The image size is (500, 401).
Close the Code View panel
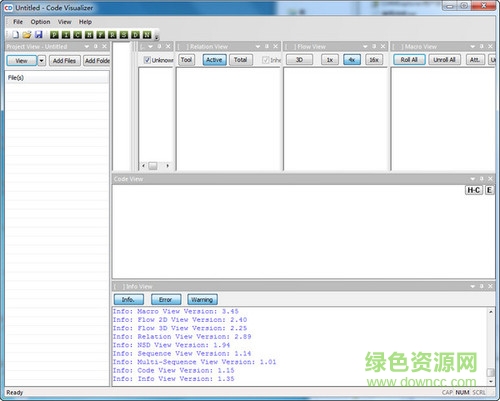coord(490,179)
